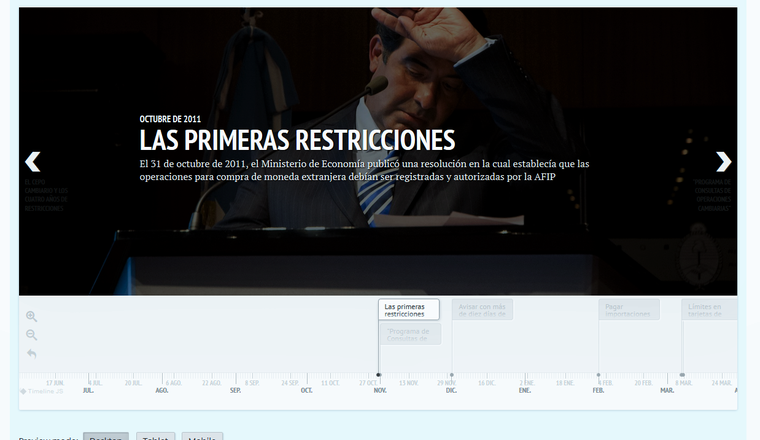Open 'Límites en tarjetas' timeline event

709,310
